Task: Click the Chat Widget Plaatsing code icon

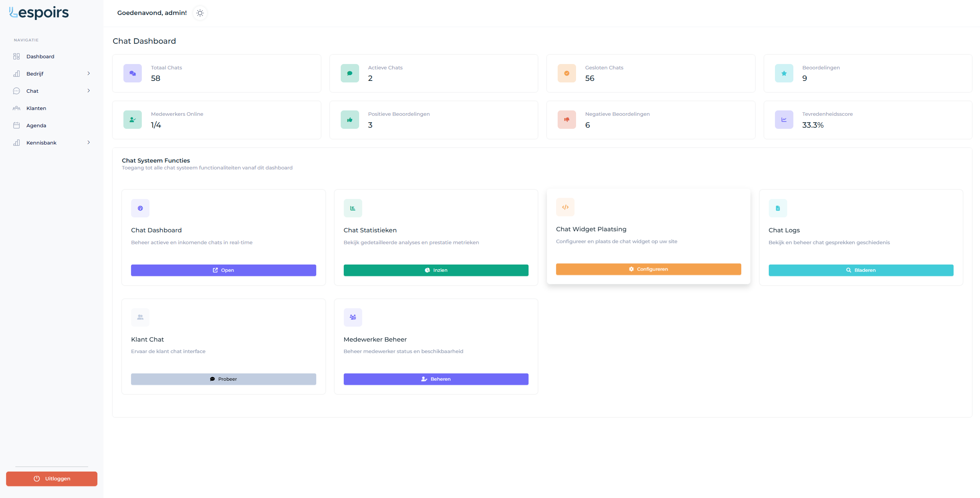Action: tap(565, 207)
